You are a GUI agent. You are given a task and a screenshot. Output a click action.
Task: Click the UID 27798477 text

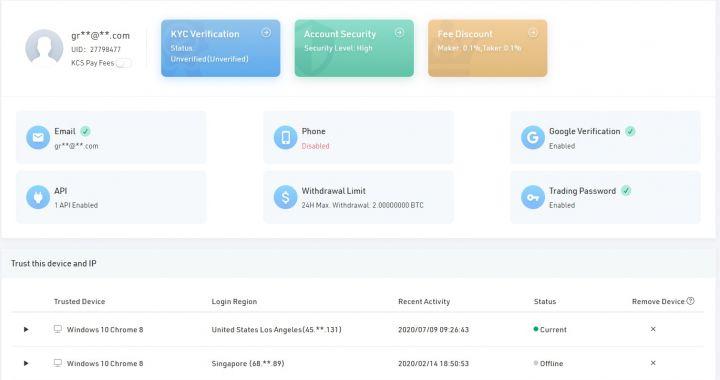pos(96,49)
